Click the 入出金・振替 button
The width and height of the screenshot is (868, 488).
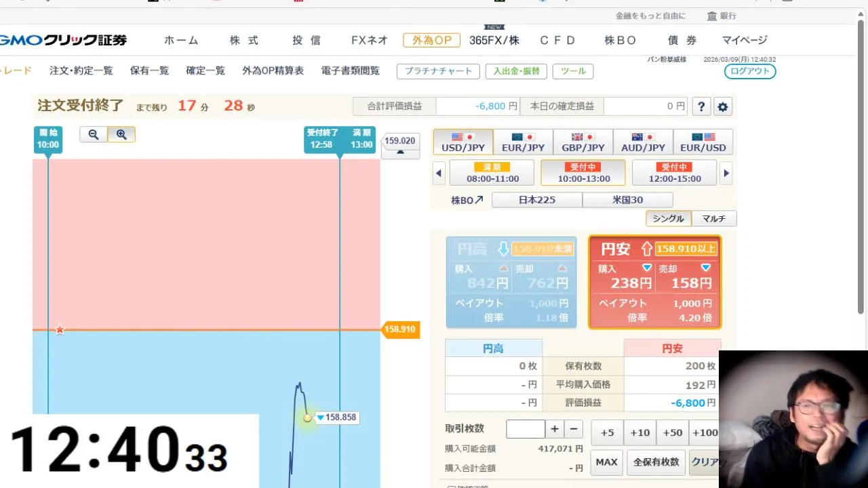516,71
